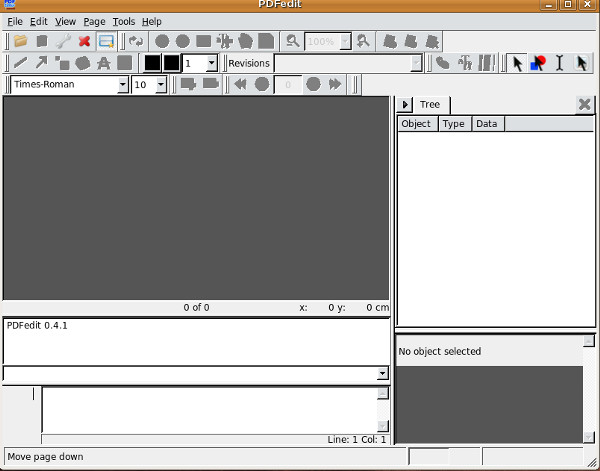Click the 'Move page down' status text
Viewport: 600px width, 471px height.
pyautogui.click(x=45, y=456)
